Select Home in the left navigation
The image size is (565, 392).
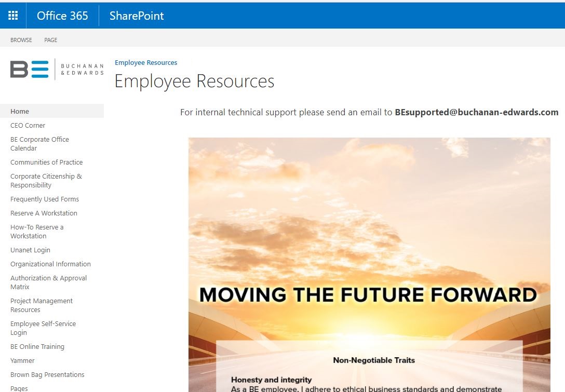[20, 111]
